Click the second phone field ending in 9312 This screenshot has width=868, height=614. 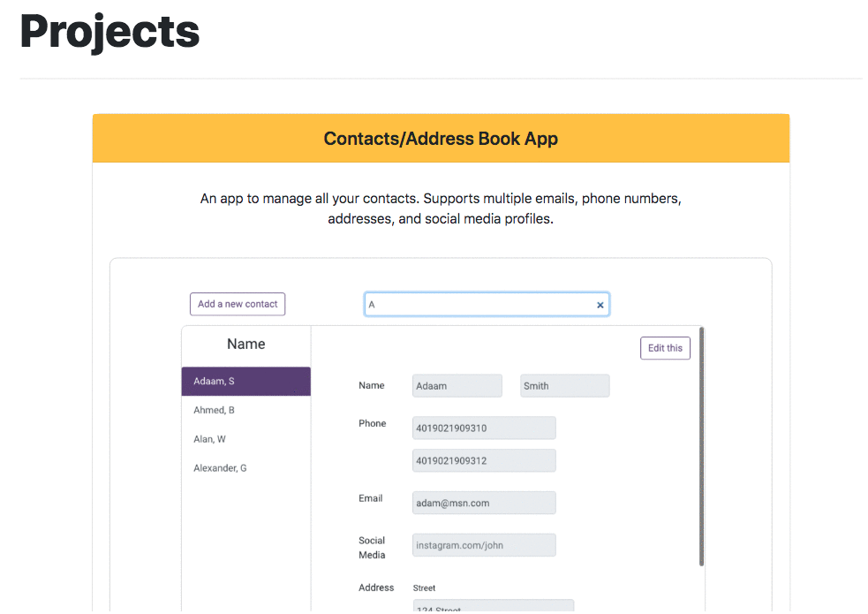pos(484,460)
